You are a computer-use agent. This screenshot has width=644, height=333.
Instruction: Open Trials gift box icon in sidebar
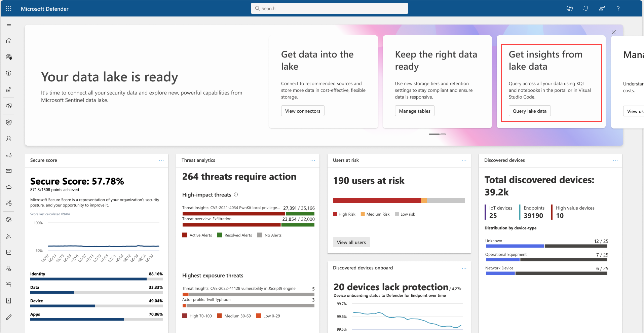pyautogui.click(x=9, y=285)
